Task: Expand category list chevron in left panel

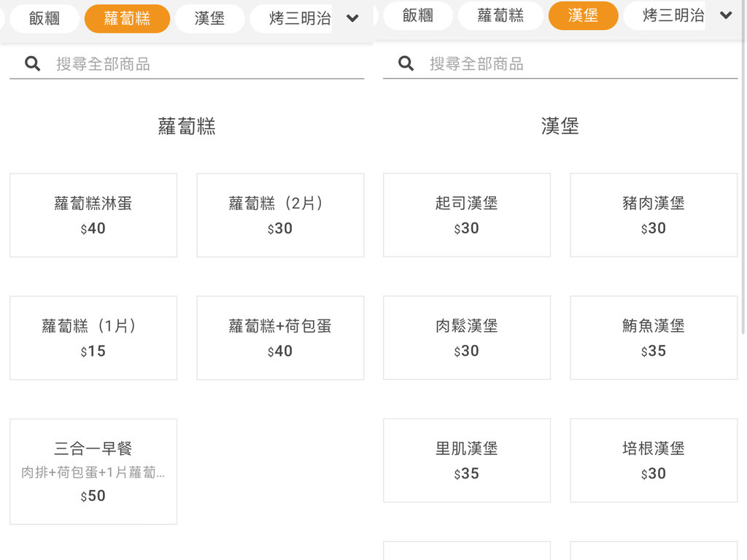Action: (x=352, y=18)
